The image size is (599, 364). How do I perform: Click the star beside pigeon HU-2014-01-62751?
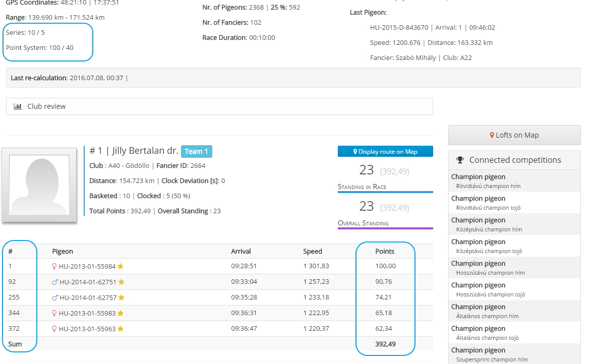pyautogui.click(x=121, y=282)
